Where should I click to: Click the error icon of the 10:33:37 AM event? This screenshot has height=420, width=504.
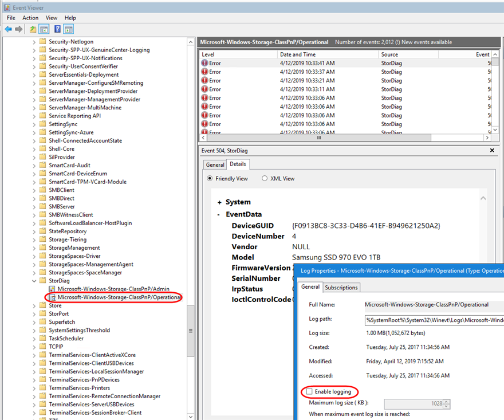[205, 72]
